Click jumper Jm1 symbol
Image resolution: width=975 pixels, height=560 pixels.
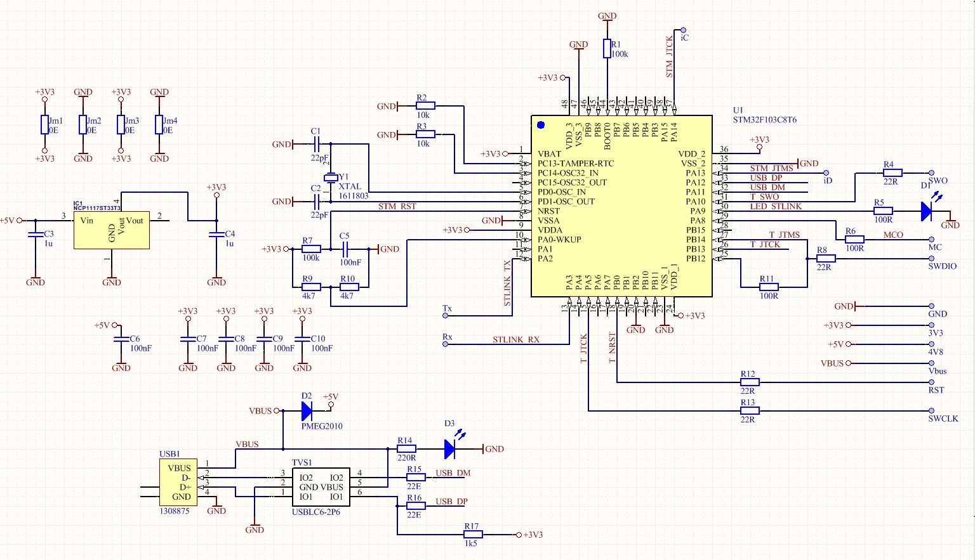point(44,125)
